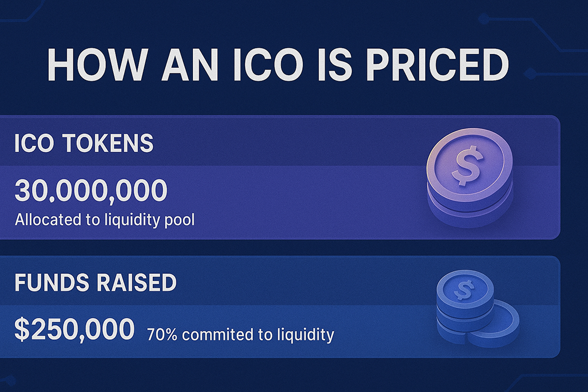Image resolution: width=588 pixels, height=392 pixels.
Task: Click empty area of Funds Raised card header
Action: tap(294, 281)
